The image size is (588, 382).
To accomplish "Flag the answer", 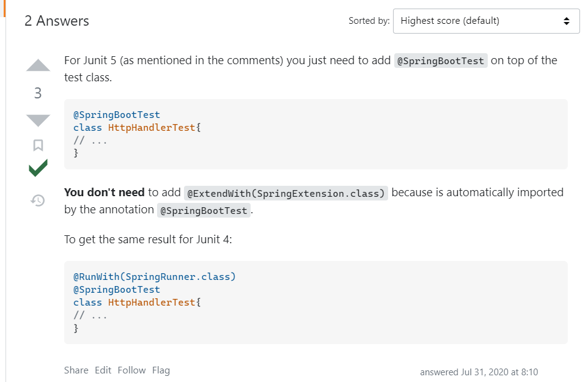I will 161,370.
